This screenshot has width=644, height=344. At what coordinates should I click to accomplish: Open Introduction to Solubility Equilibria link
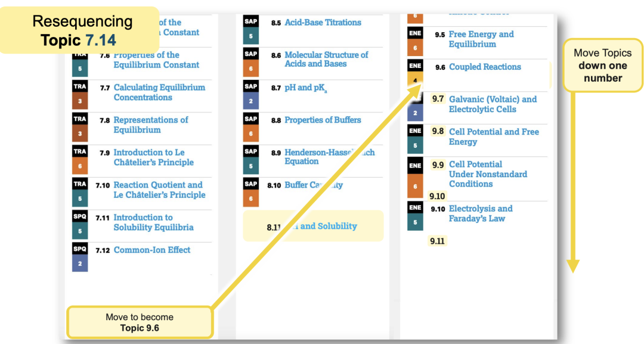(153, 222)
